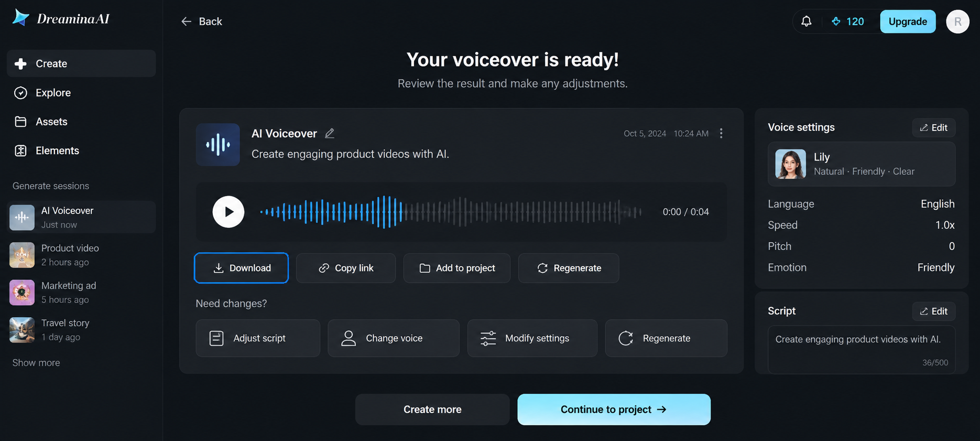This screenshot has height=441, width=980.
Task: Edit the Script
Action: coord(934,311)
